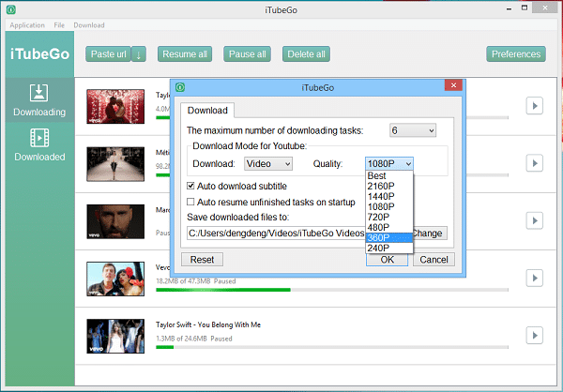The width and height of the screenshot is (563, 392).
Task: Click the Paste url dropdown arrow button
Action: (139, 54)
